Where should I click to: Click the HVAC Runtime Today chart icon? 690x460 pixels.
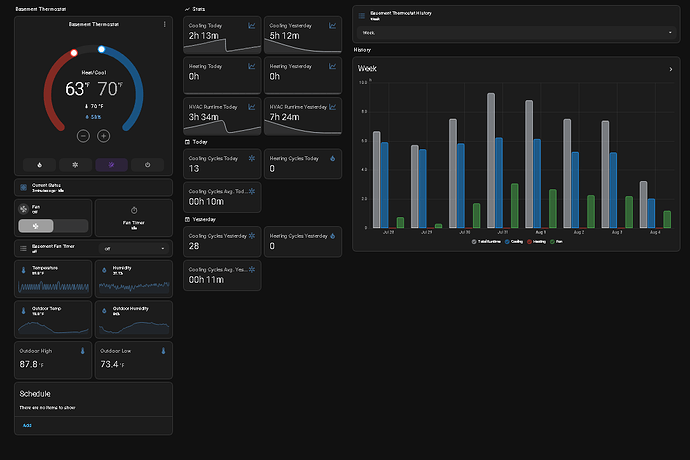click(252, 107)
